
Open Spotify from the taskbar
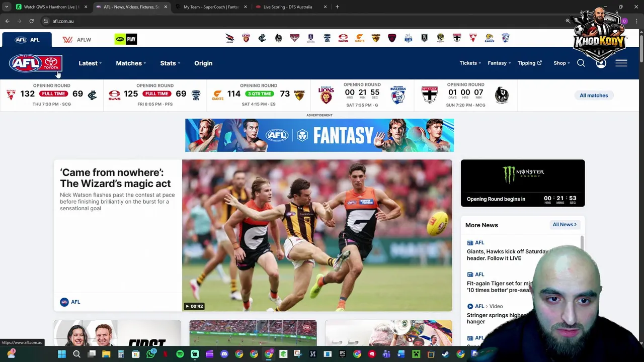(180, 354)
